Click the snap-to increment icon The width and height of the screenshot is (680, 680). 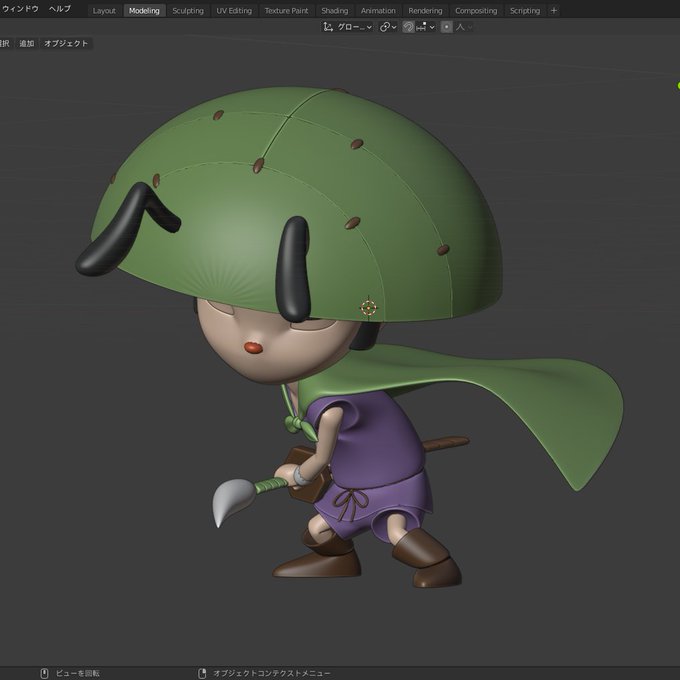(420, 27)
